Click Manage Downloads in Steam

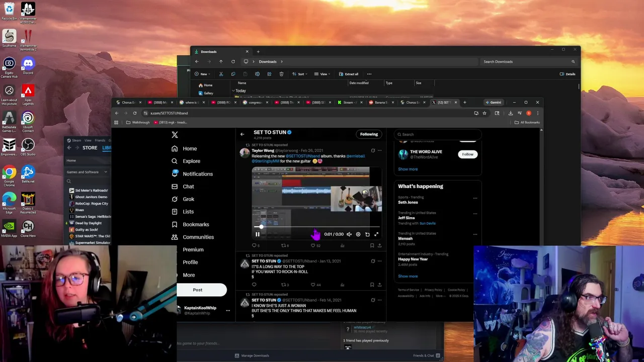(x=252, y=355)
